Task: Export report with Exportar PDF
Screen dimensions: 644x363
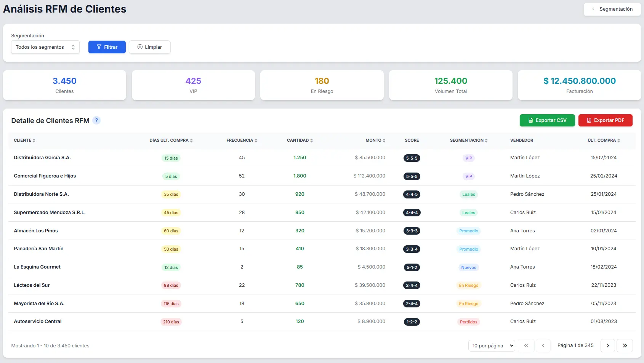Action: [605, 120]
